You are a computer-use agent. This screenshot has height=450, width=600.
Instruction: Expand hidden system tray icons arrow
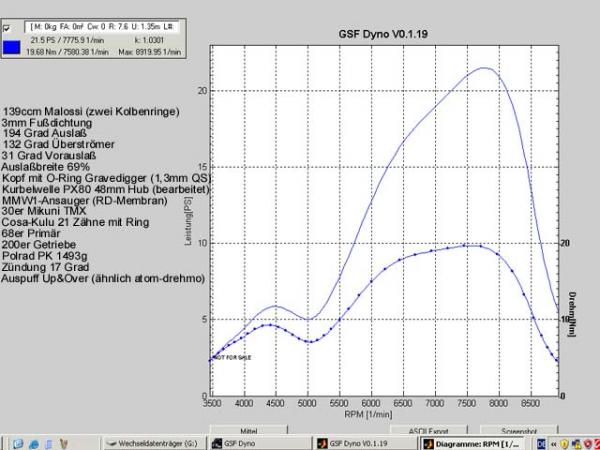coord(555,441)
